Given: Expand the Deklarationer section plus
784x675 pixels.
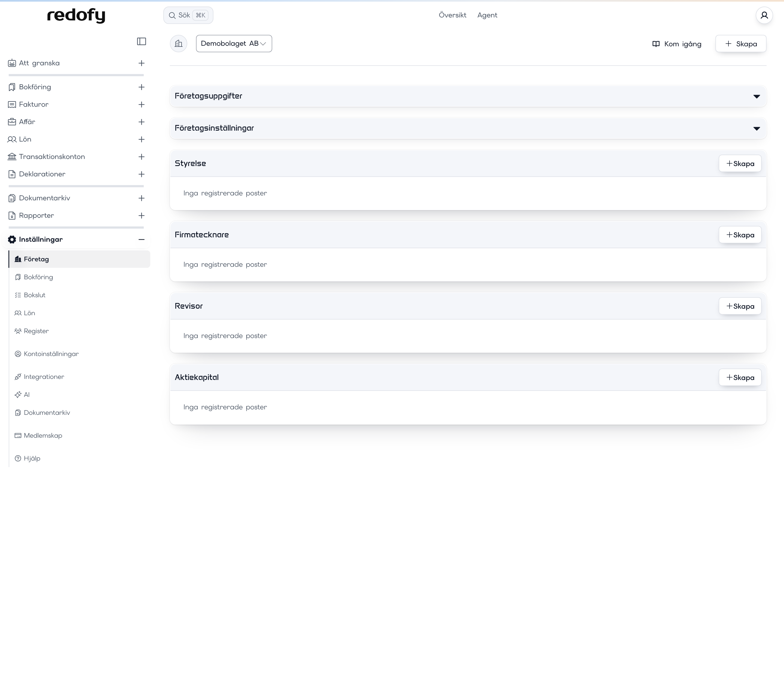Looking at the screenshot, I should pos(142,174).
